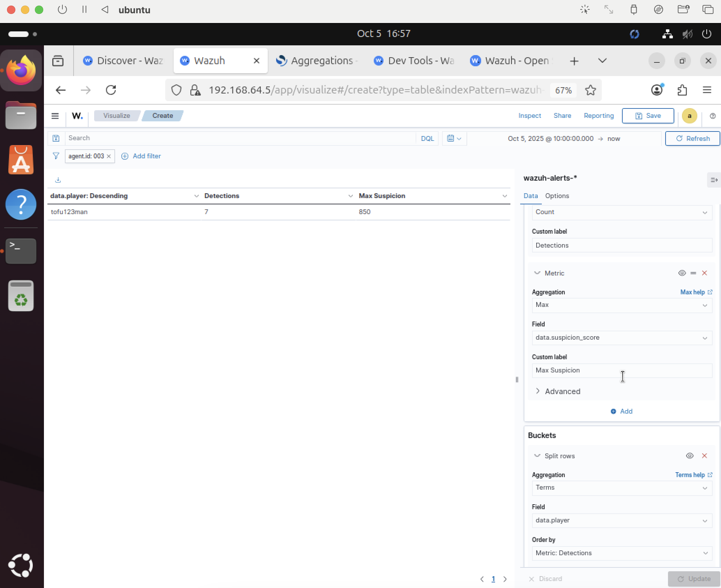This screenshot has height=588, width=721.
Task: Switch query language via DQL toggle
Action: point(427,138)
